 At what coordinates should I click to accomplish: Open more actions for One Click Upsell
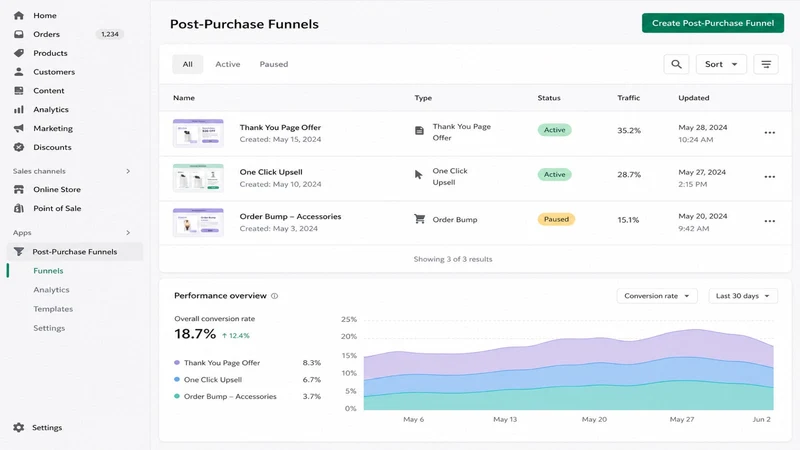coord(769,177)
